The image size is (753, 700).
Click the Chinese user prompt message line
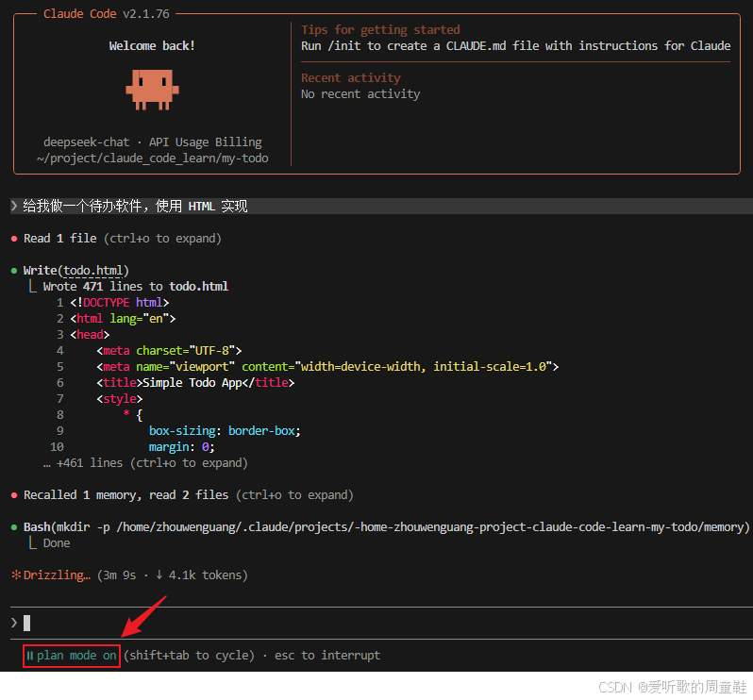[381, 206]
